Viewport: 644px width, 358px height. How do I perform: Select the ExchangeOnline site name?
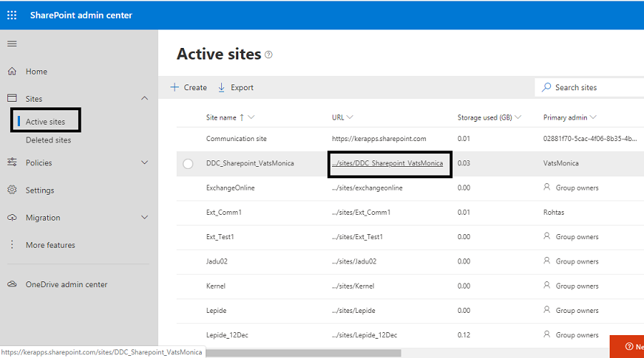pyautogui.click(x=230, y=188)
